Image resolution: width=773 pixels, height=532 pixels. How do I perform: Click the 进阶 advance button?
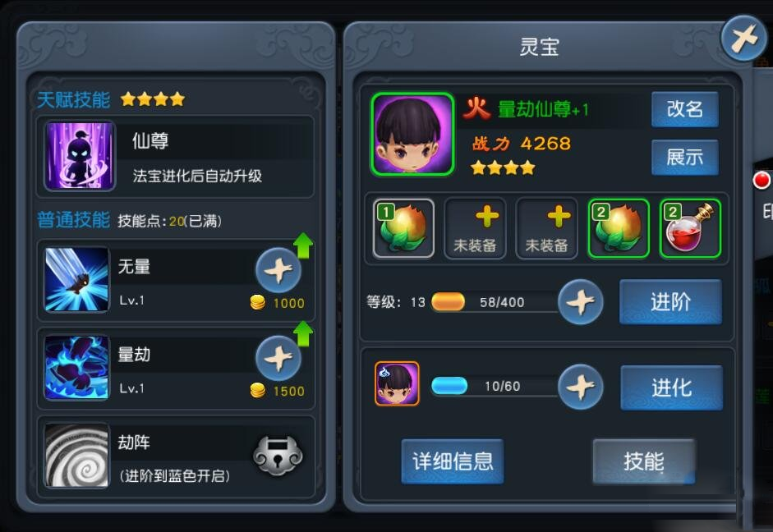(670, 301)
